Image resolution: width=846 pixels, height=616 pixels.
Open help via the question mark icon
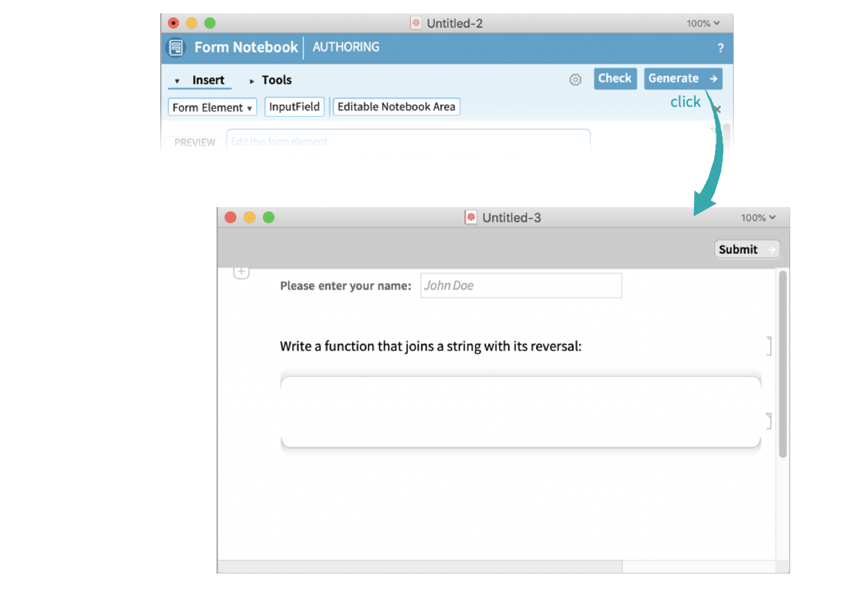point(720,48)
